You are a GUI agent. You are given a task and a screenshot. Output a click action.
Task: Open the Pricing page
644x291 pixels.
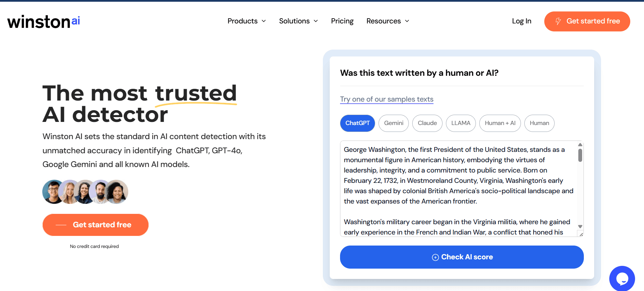342,21
